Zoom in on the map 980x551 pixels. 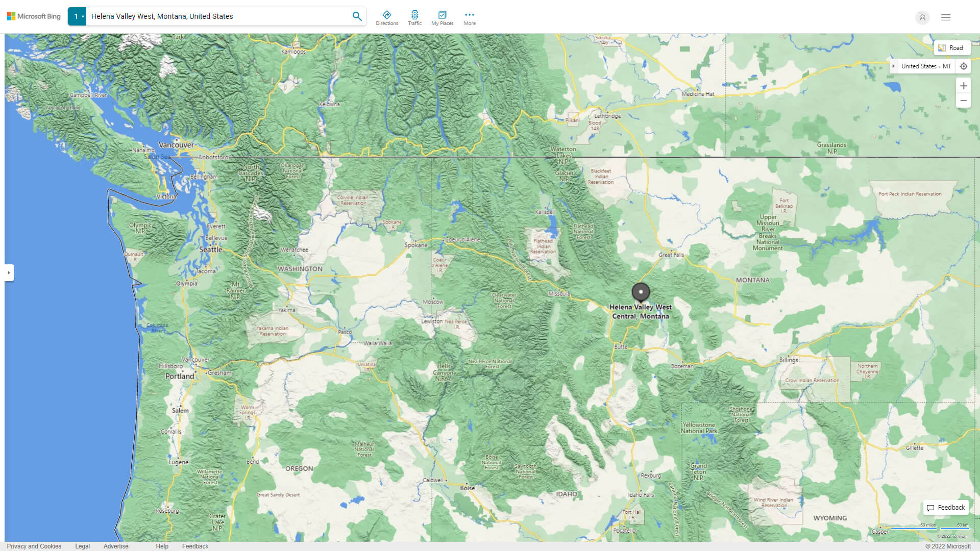[963, 86]
